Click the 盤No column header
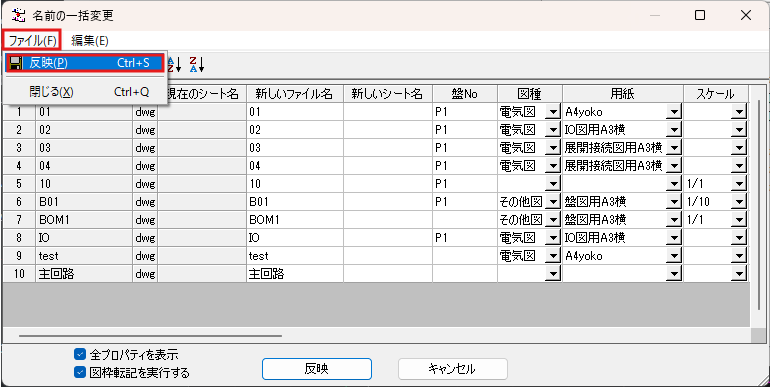The height and width of the screenshot is (387, 770). (465, 94)
